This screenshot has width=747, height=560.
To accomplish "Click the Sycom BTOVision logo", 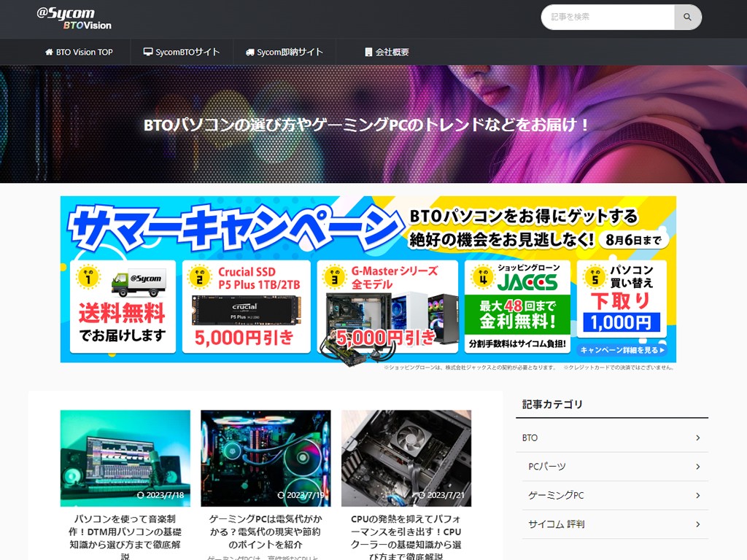I will (74, 19).
